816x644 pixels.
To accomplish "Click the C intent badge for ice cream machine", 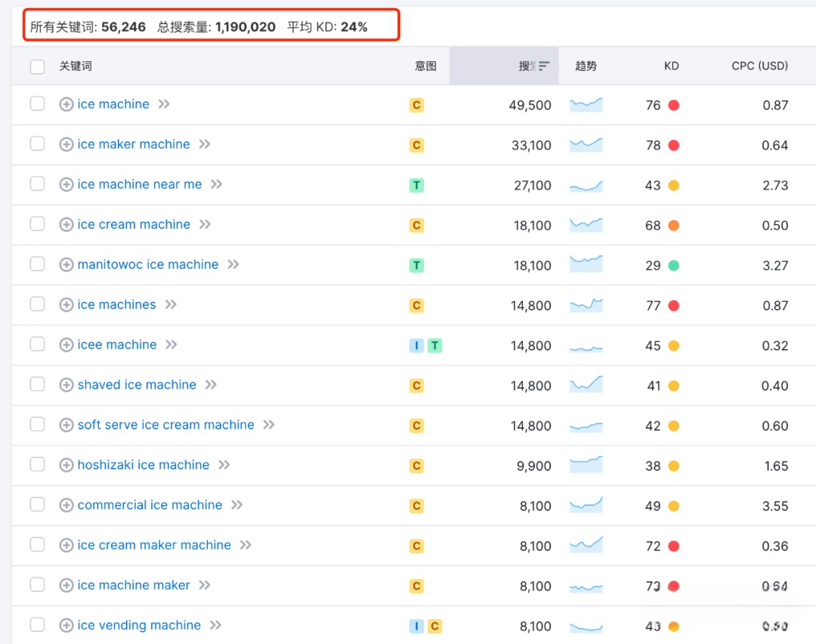I will pos(416,225).
